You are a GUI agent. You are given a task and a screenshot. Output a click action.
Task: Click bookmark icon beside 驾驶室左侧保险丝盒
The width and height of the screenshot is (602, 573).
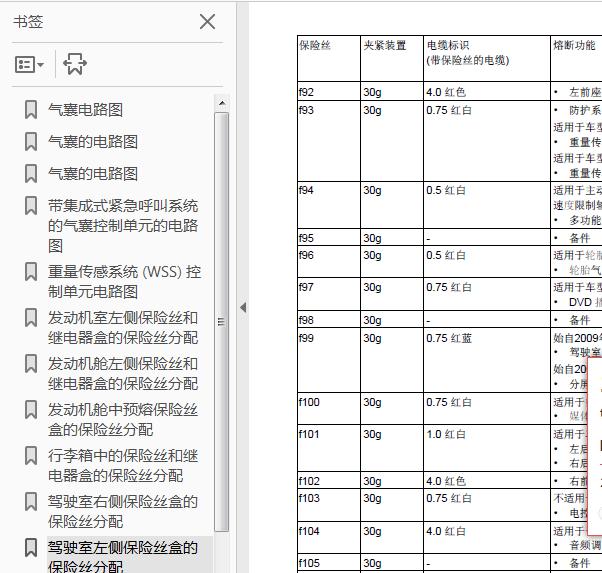tap(31, 548)
